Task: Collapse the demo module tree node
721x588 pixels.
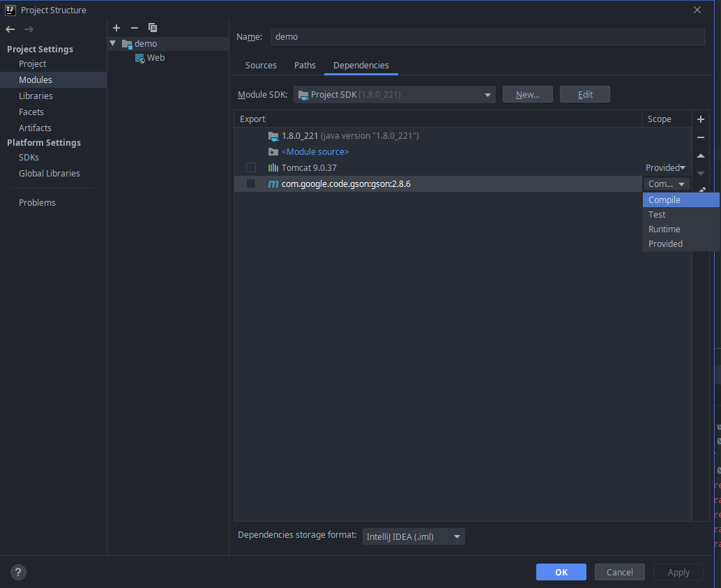Action: 113,43
